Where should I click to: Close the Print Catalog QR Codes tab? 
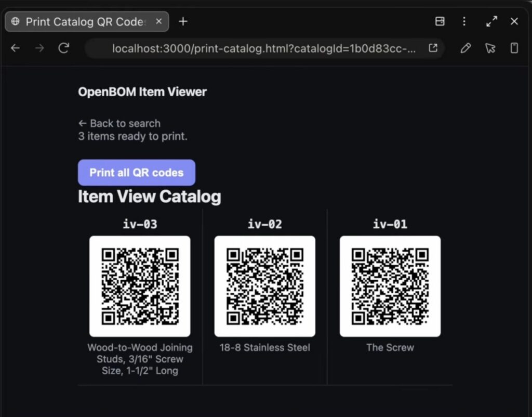[158, 21]
